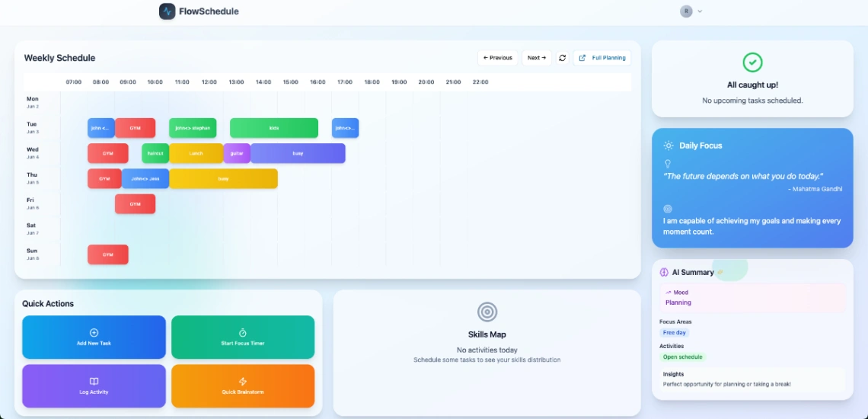The height and width of the screenshot is (419, 868).
Task: Click the target icon above Skills Map
Action: tap(487, 312)
